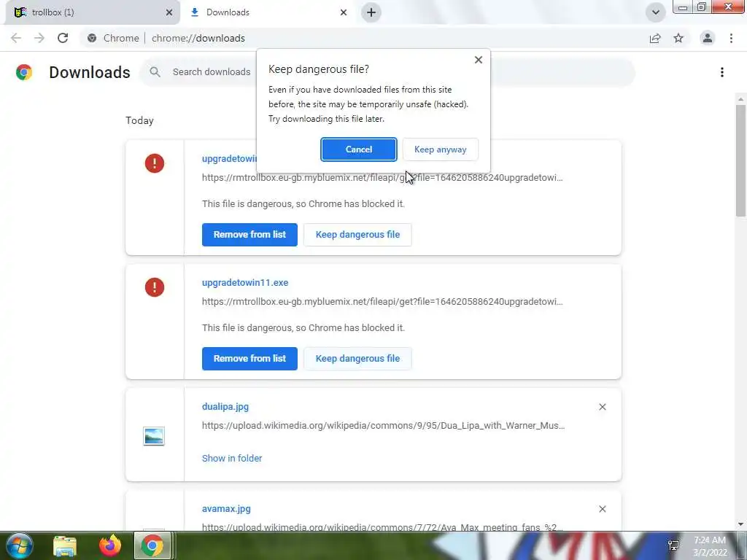The height and width of the screenshot is (560, 747).
Task: Open the Windows Start menu
Action: pos(19,545)
